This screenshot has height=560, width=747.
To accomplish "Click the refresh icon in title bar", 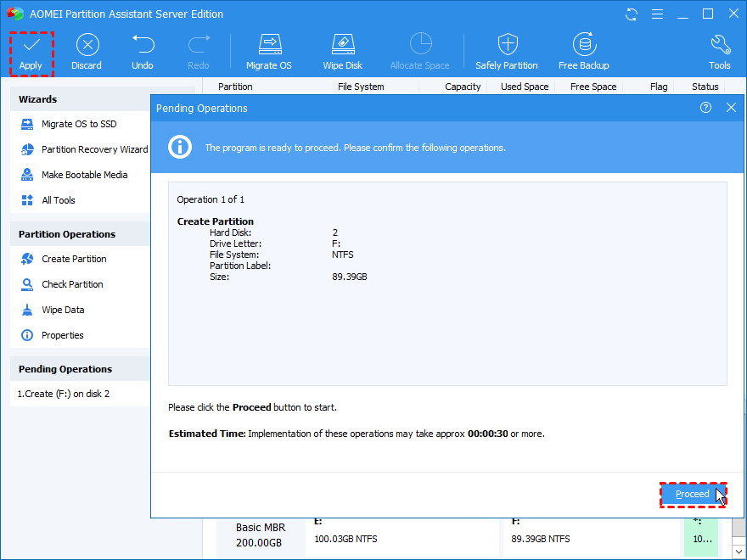I will click(x=632, y=14).
